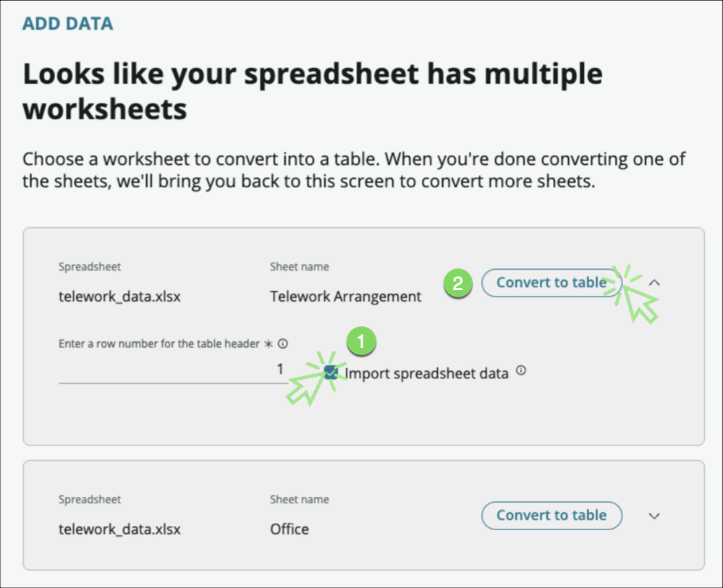Click the 'Choose a worksheet' description text

[353, 170]
